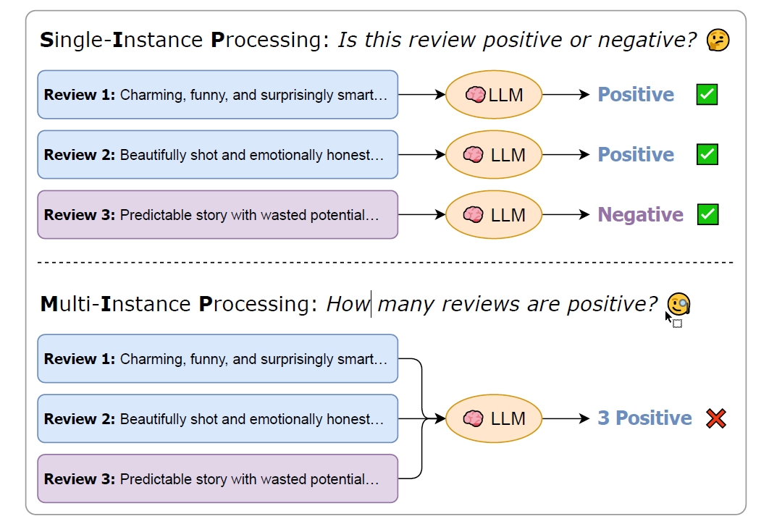Screen dimensions: 769x532
Task: Click the purple 'Negative' output label
Action: coord(641,215)
